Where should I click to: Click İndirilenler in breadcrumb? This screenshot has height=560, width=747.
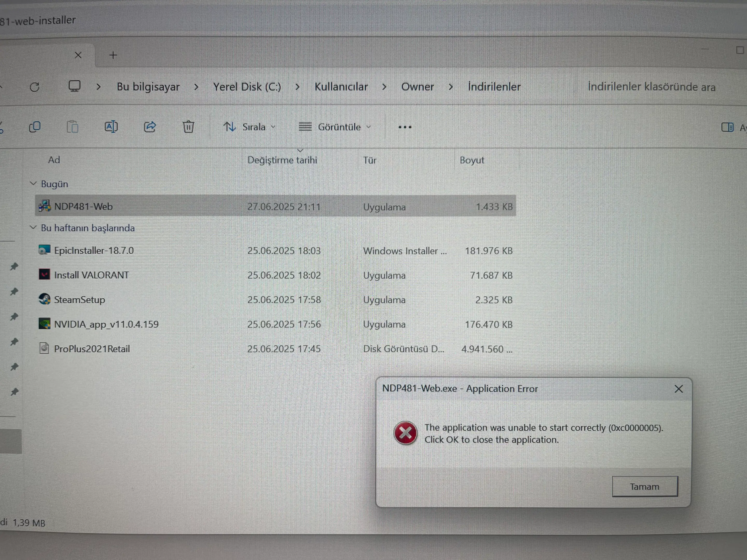point(494,87)
